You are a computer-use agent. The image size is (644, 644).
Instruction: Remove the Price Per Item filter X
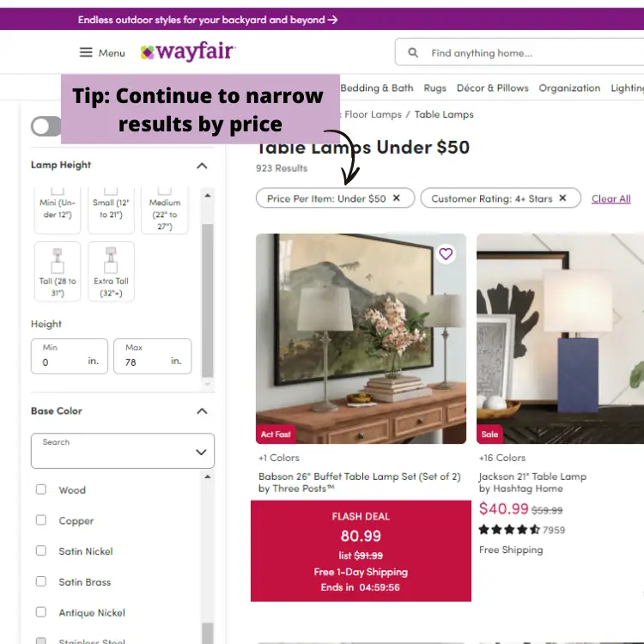[x=397, y=198]
